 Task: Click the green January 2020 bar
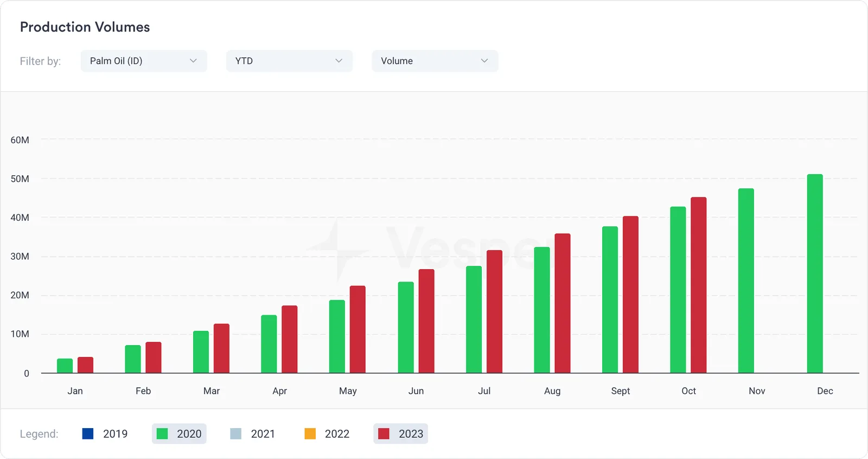pos(65,366)
